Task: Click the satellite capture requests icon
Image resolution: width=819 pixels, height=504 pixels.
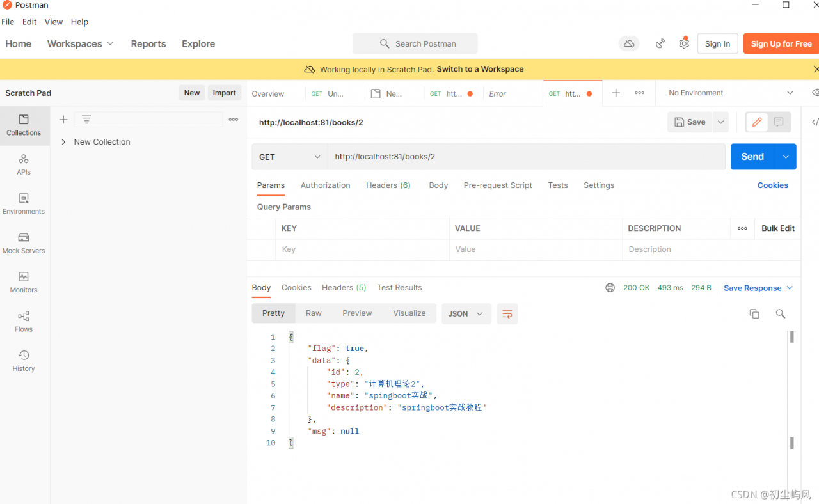Action: pyautogui.click(x=660, y=43)
